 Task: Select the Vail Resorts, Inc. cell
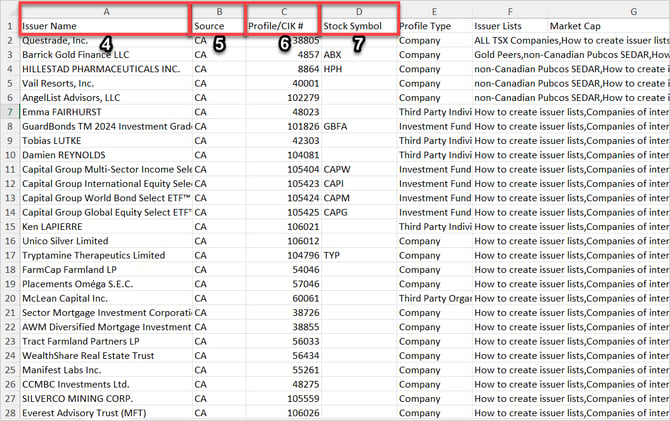tap(106, 83)
